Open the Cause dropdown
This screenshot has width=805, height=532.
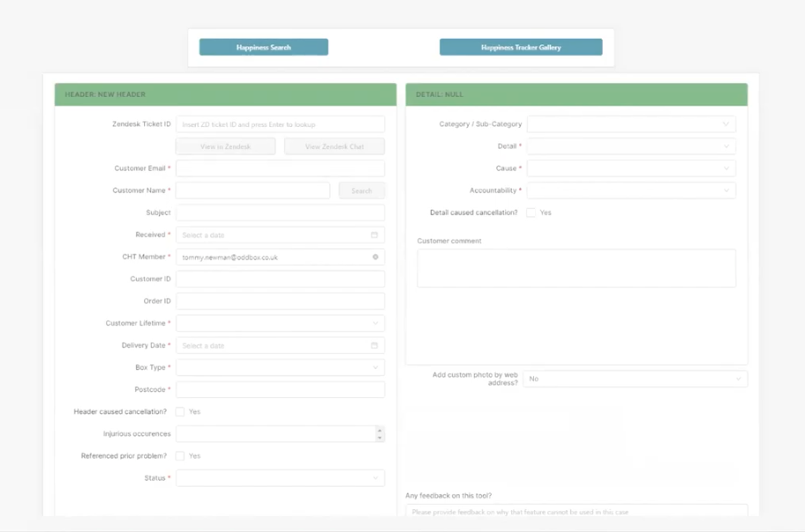[x=631, y=169]
